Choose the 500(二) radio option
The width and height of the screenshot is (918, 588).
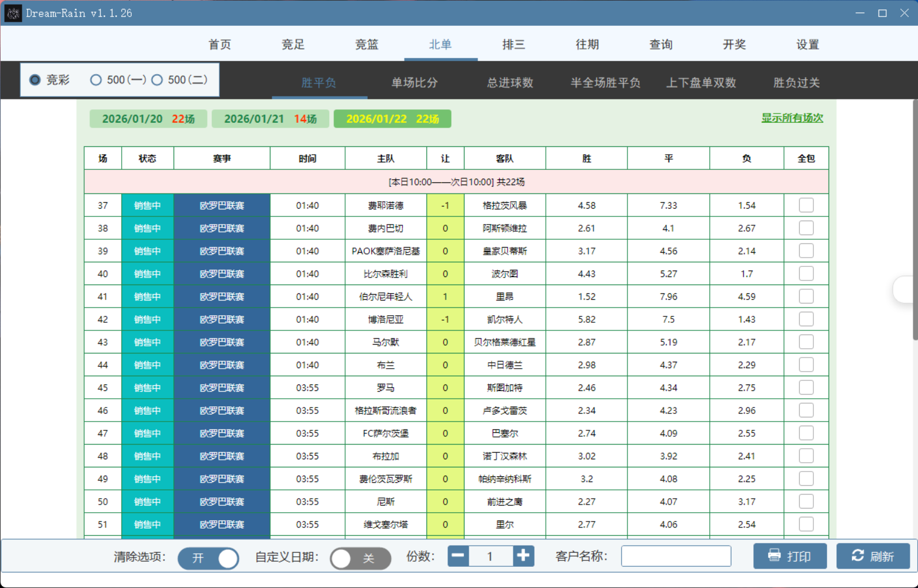pyautogui.click(x=157, y=80)
